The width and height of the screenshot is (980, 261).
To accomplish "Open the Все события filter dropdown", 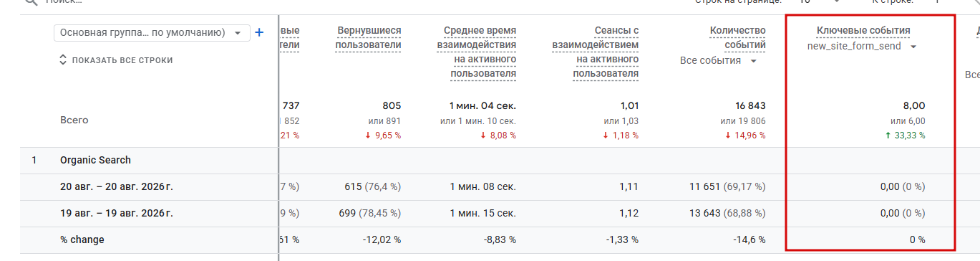I will (x=719, y=61).
